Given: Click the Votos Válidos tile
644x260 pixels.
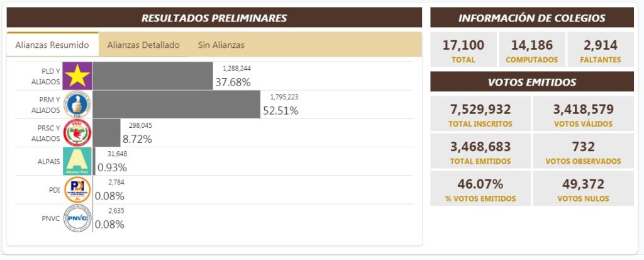Looking at the screenshot, I should (x=583, y=114).
